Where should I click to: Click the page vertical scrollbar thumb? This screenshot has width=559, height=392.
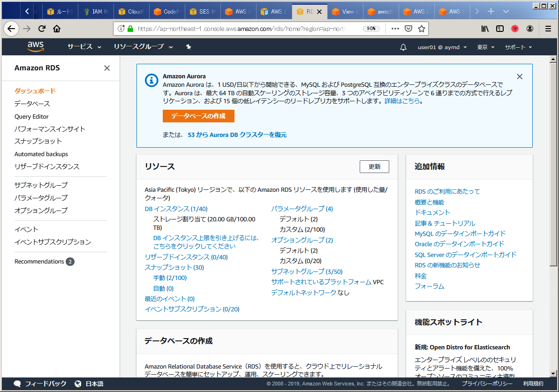(x=553, y=165)
